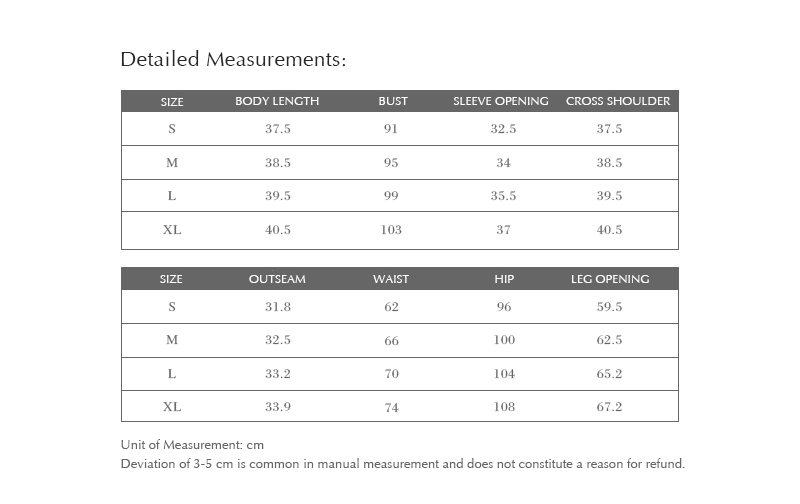Click the WAIST column header
This screenshot has width=800, height=504.
pos(391,279)
